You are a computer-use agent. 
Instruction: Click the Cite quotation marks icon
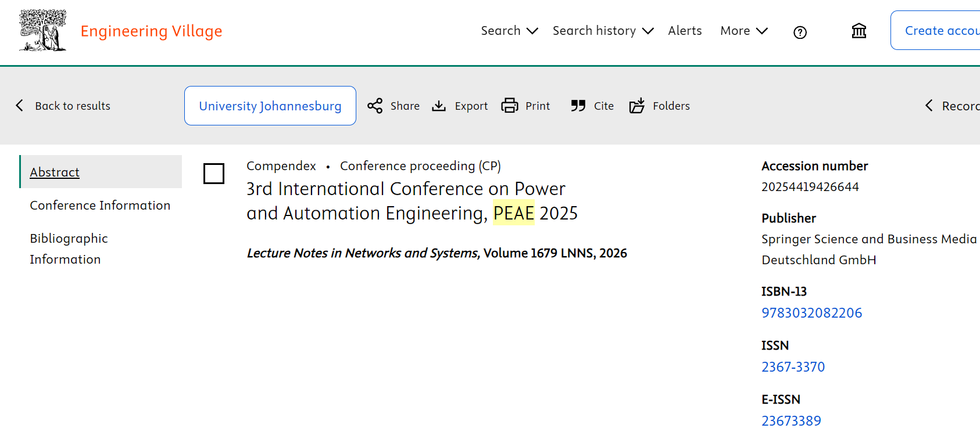[578, 106]
